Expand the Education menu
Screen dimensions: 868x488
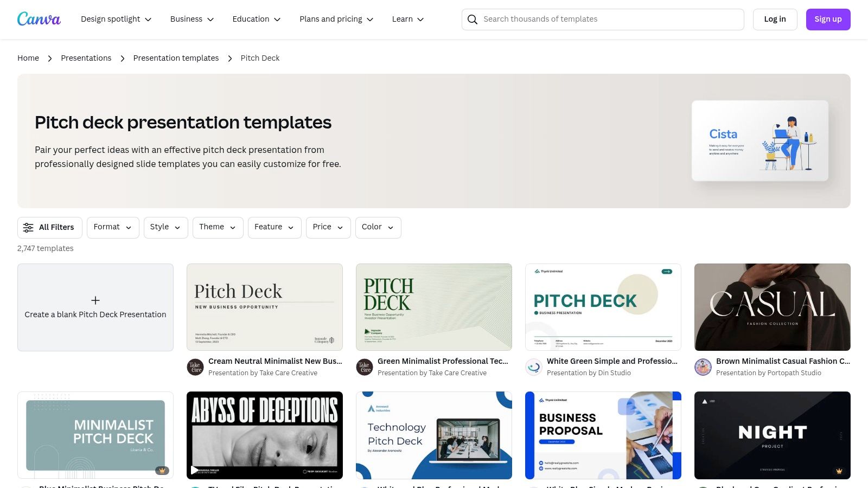257,19
